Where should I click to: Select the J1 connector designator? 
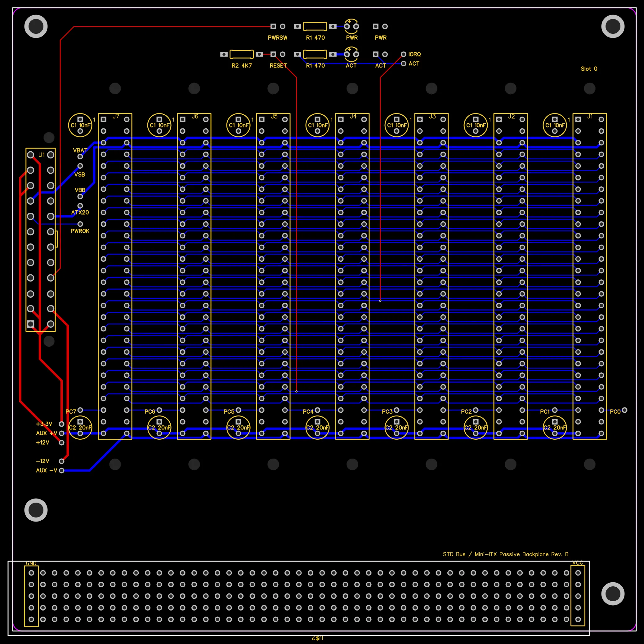pyautogui.click(x=590, y=116)
